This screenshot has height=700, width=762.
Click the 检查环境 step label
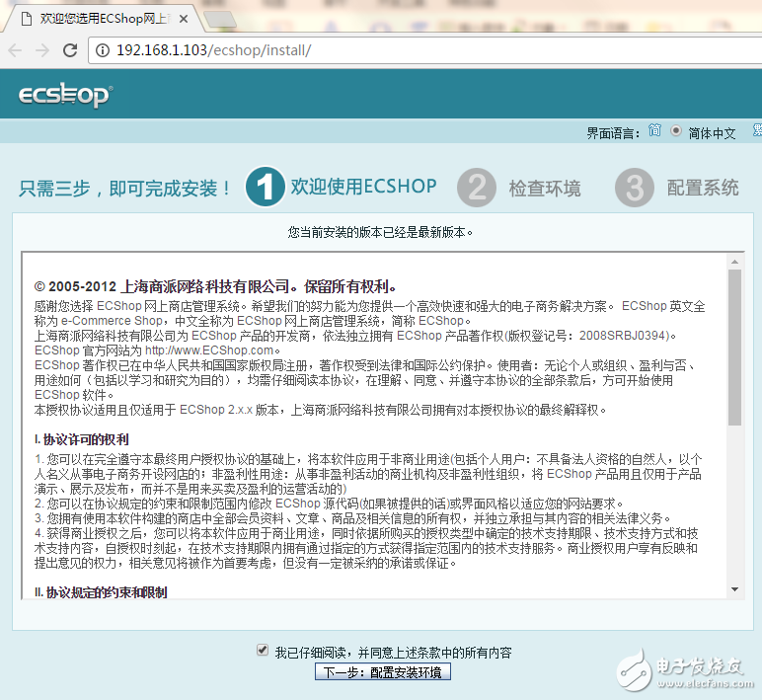(x=545, y=188)
